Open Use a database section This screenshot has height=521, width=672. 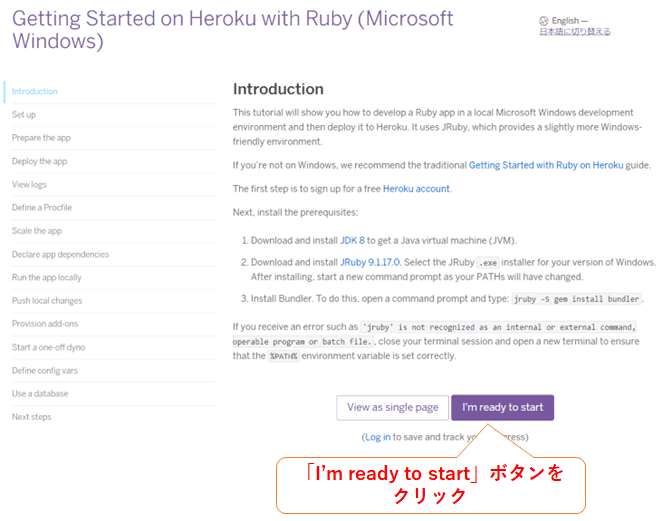pos(40,393)
